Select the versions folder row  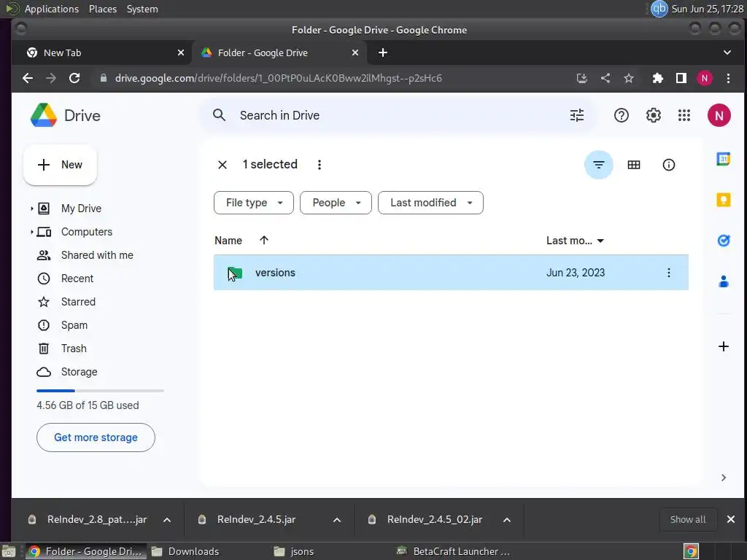tap(451, 273)
